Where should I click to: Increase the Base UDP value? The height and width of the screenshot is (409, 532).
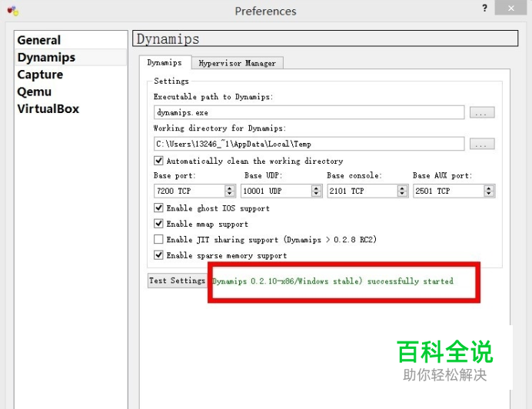click(316, 188)
